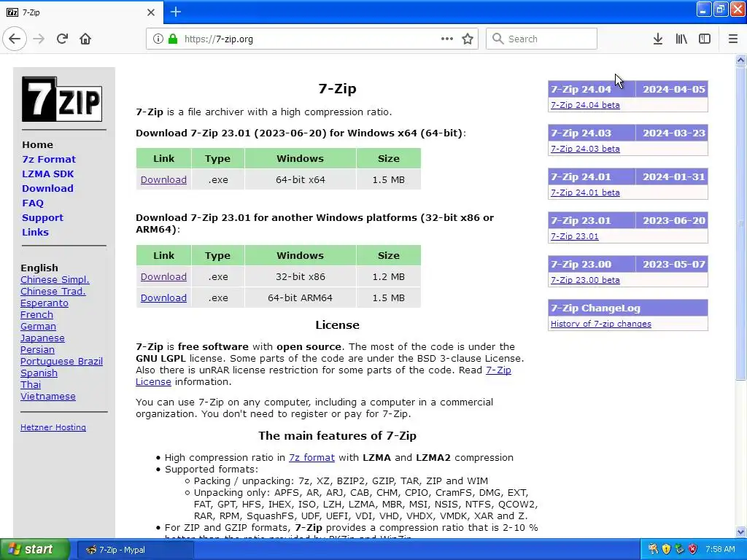Click the vertical scrollbar thumb

(740, 223)
